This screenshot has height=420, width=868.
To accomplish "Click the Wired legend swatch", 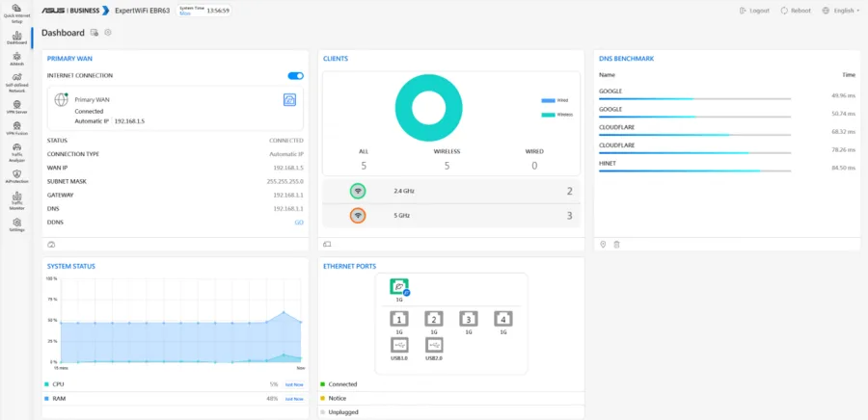I will tap(548, 100).
